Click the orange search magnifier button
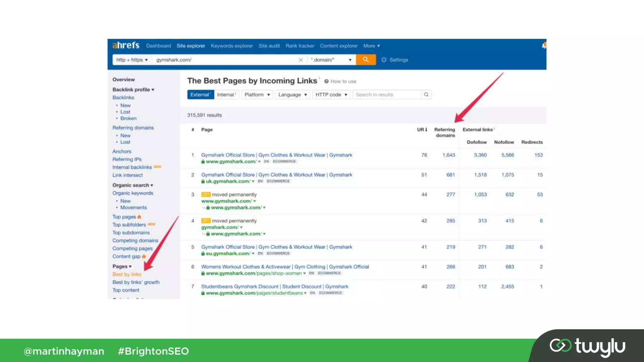Image resolution: width=644 pixels, height=362 pixels. pyautogui.click(x=365, y=60)
